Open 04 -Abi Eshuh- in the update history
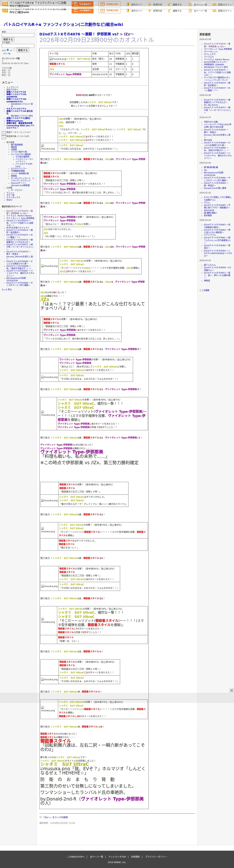The width and height of the screenshot is (234, 868). click(x=211, y=105)
